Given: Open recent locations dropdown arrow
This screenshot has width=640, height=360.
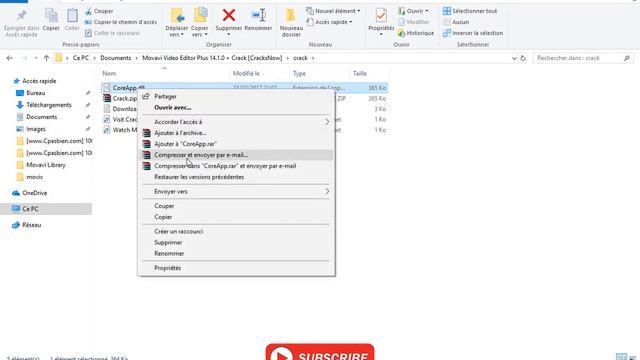Looking at the screenshot, I should pos(36,58).
